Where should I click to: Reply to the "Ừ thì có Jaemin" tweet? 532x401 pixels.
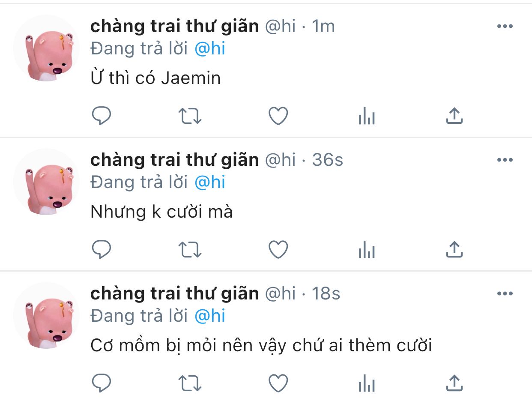point(102,116)
